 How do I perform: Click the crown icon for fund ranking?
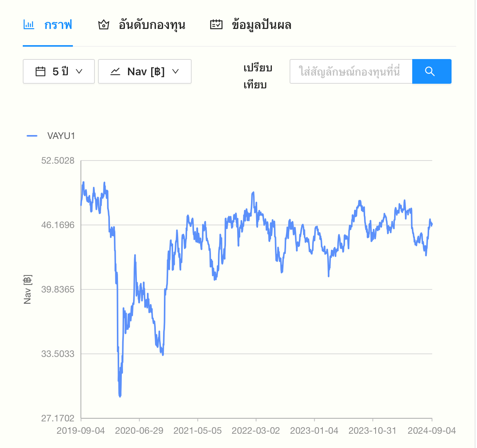pos(103,25)
